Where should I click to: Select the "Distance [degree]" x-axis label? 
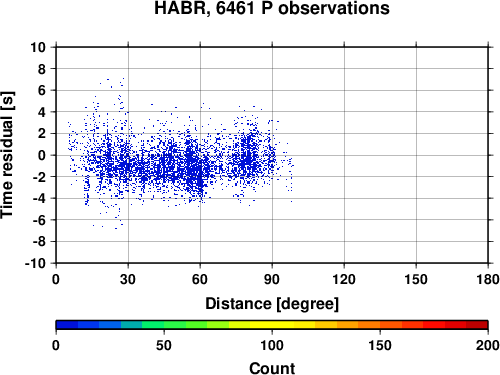pos(272,304)
